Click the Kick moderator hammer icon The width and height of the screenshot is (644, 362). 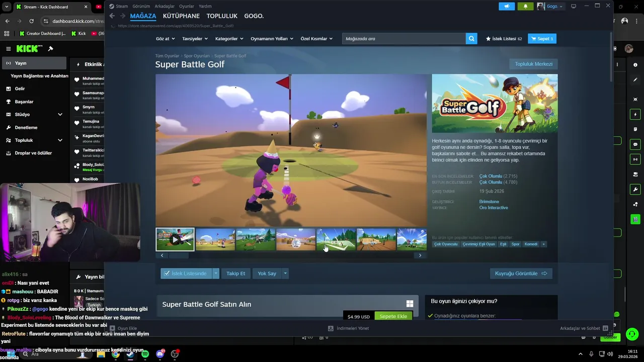click(50, 49)
